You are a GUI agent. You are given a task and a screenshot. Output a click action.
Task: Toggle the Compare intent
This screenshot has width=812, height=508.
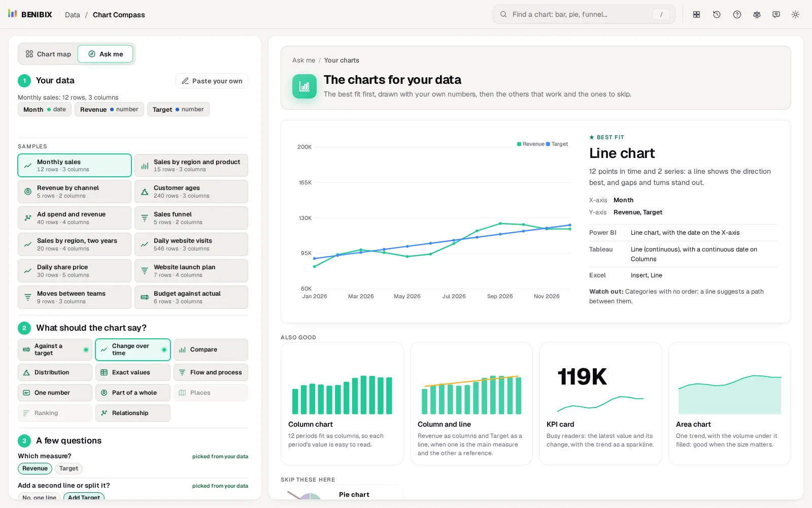(211, 350)
